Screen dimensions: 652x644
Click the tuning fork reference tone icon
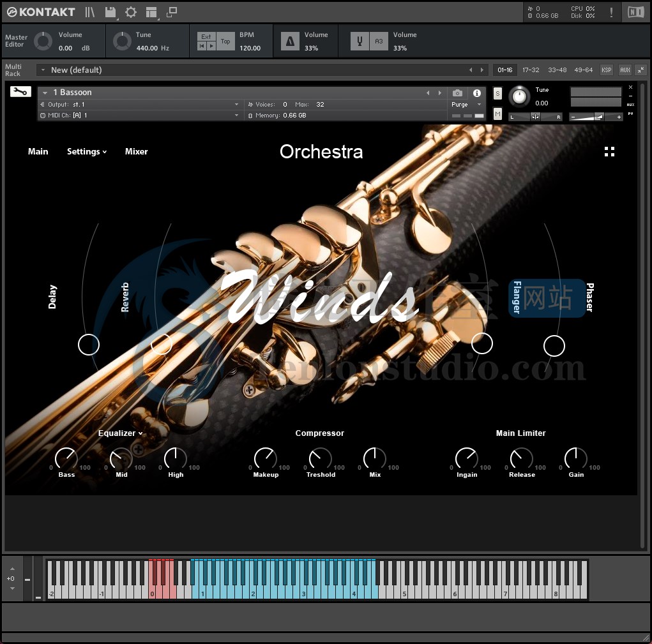click(x=360, y=41)
